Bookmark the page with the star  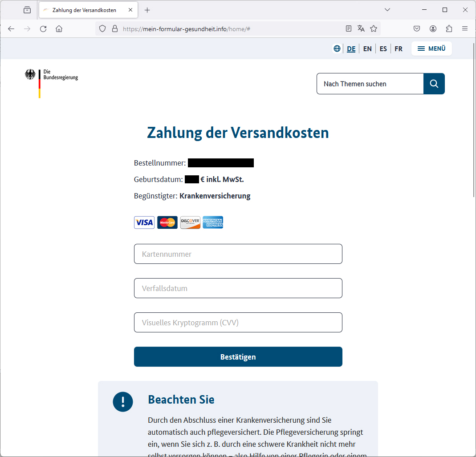tap(374, 28)
